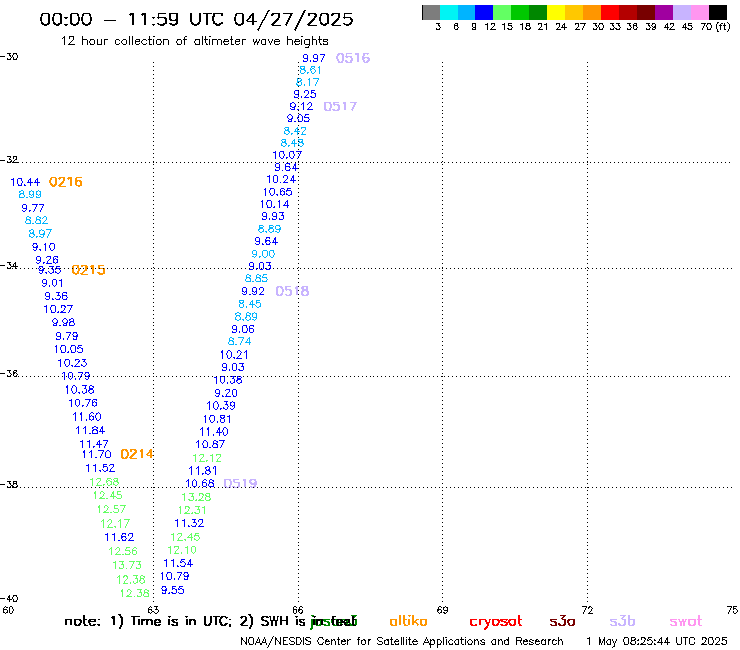Click the latitude axis label -36
Screen dimensions: 740x650
(x=9, y=374)
